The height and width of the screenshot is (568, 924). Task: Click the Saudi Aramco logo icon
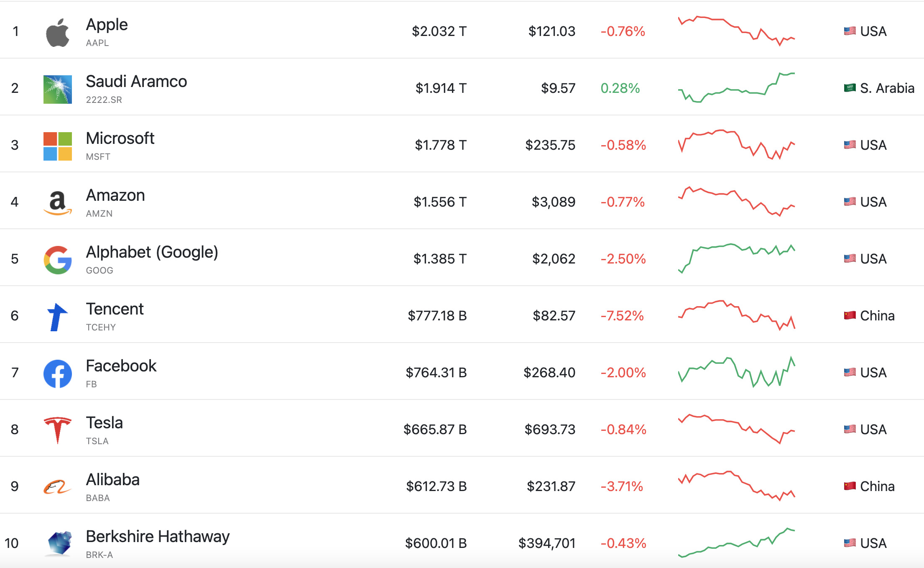click(x=58, y=90)
